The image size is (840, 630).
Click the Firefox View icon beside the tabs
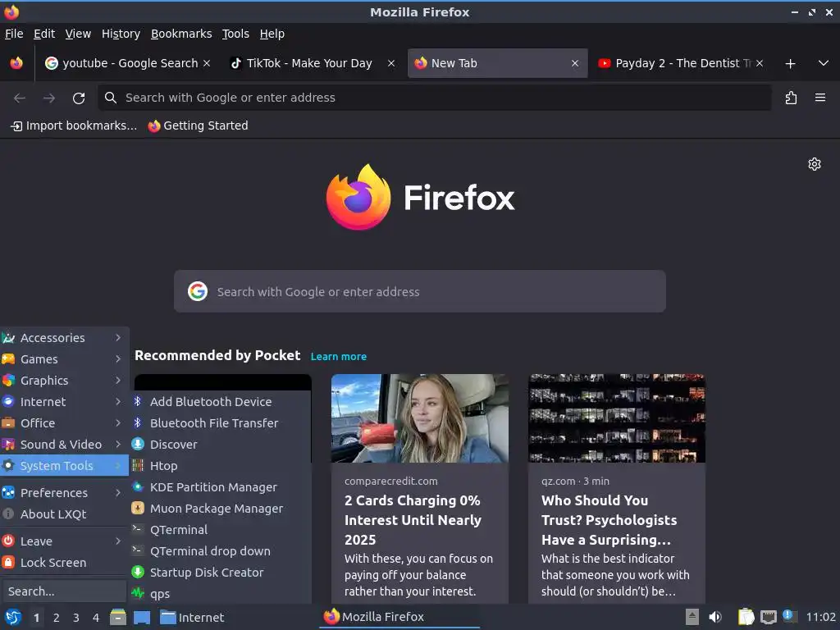16,63
